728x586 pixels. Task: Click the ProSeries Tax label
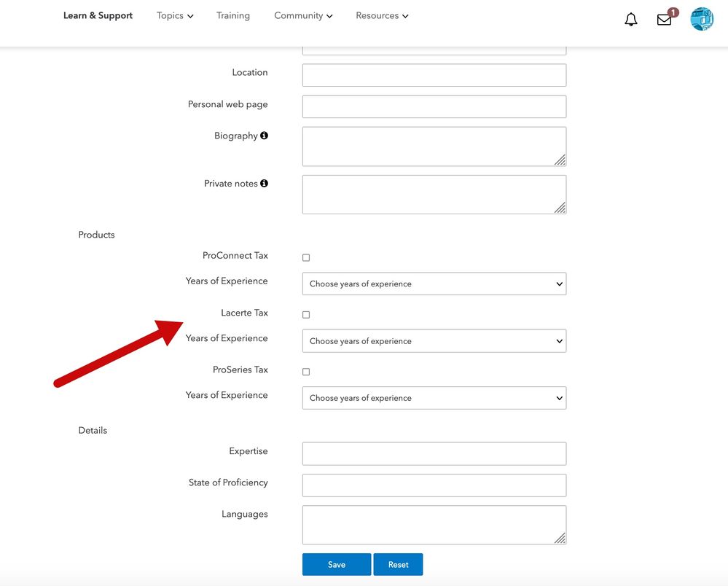240,370
